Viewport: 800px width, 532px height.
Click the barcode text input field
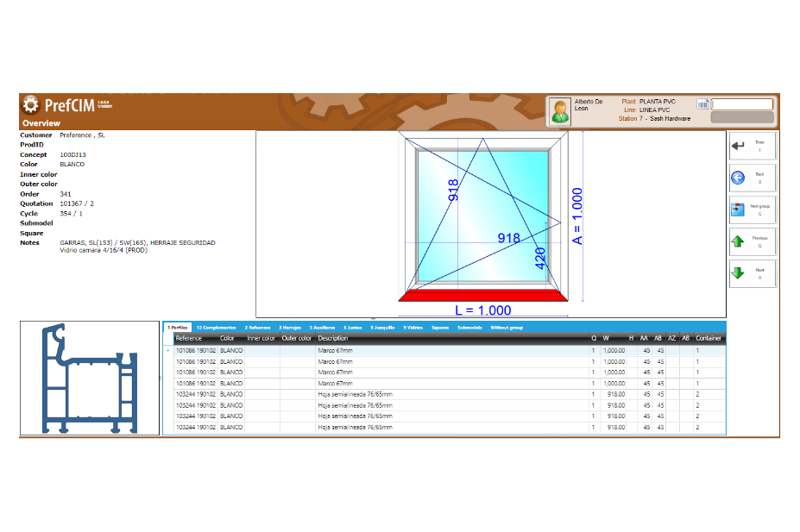742,104
